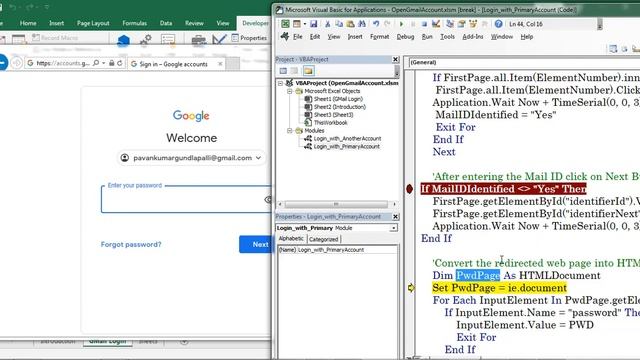Click the project panel horizontal scrollbar

coord(336,204)
